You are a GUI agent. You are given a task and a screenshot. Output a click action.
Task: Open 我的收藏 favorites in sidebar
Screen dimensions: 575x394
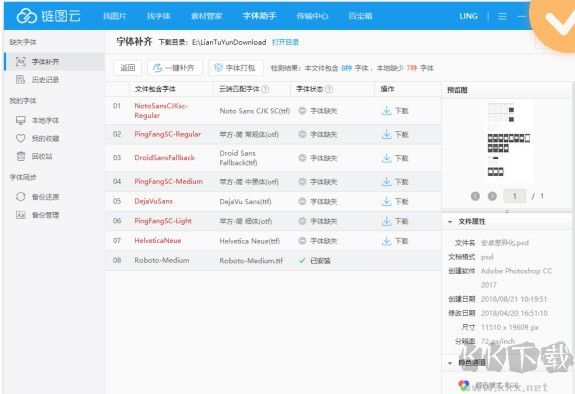(37, 138)
